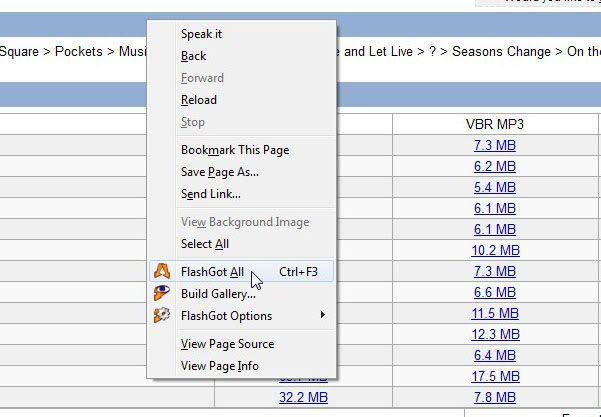Image resolution: width=601 pixels, height=417 pixels.
Task: Open Save Page As dialog
Action: pyautogui.click(x=220, y=172)
